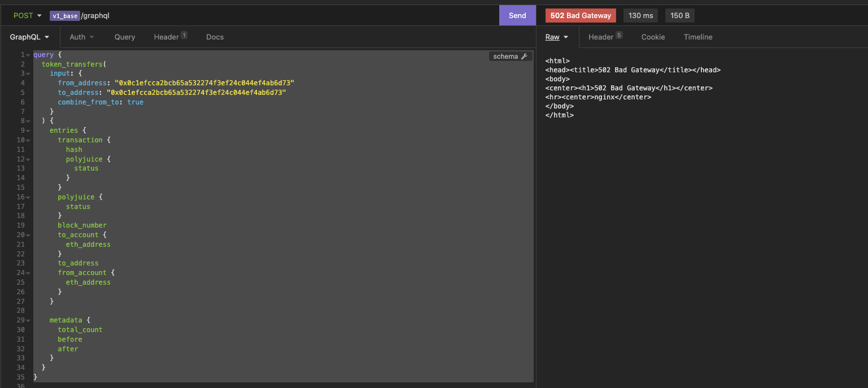Click the request Header count badge 1
868x388 pixels.
tap(184, 35)
